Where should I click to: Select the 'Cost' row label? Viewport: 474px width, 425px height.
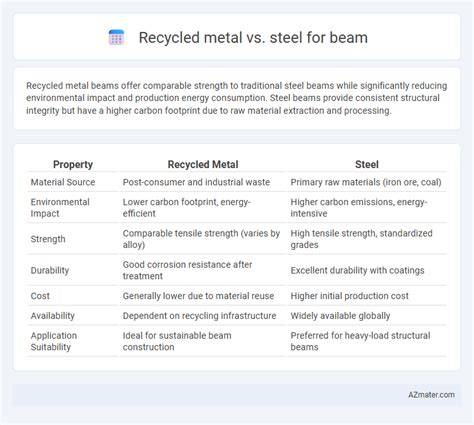(40, 296)
